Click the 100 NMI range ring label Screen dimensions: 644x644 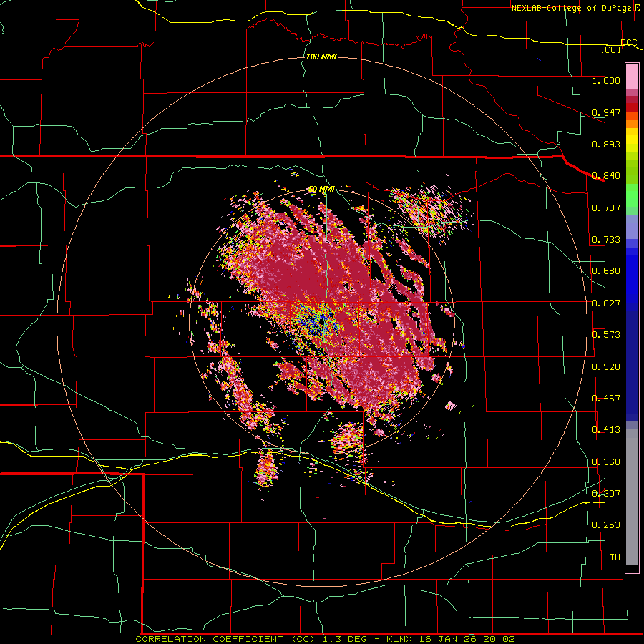click(321, 57)
